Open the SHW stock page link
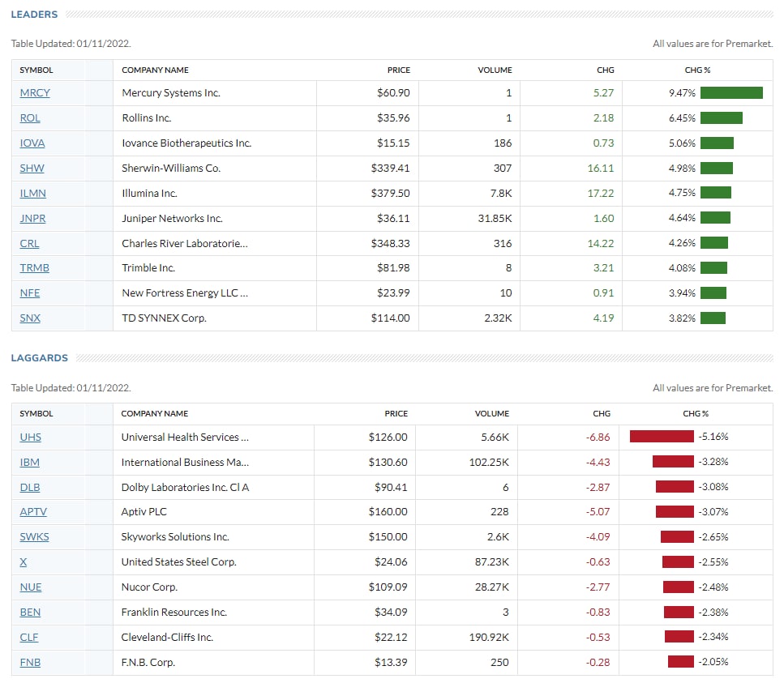Screen dimensions: 784x683 32,168
